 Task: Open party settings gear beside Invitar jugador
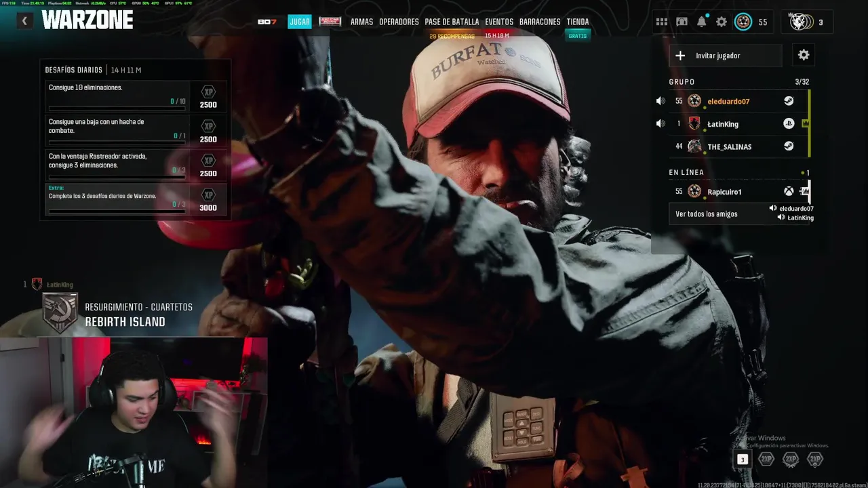pos(804,55)
